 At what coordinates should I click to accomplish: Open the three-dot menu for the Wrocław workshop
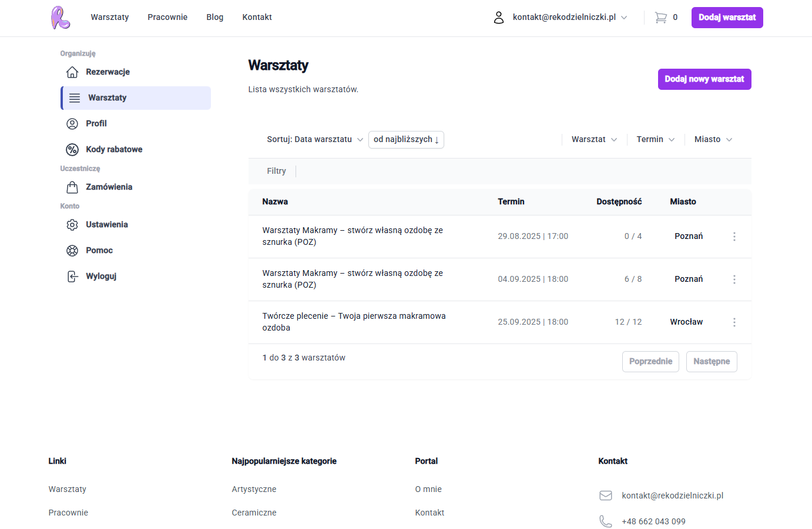point(734,322)
